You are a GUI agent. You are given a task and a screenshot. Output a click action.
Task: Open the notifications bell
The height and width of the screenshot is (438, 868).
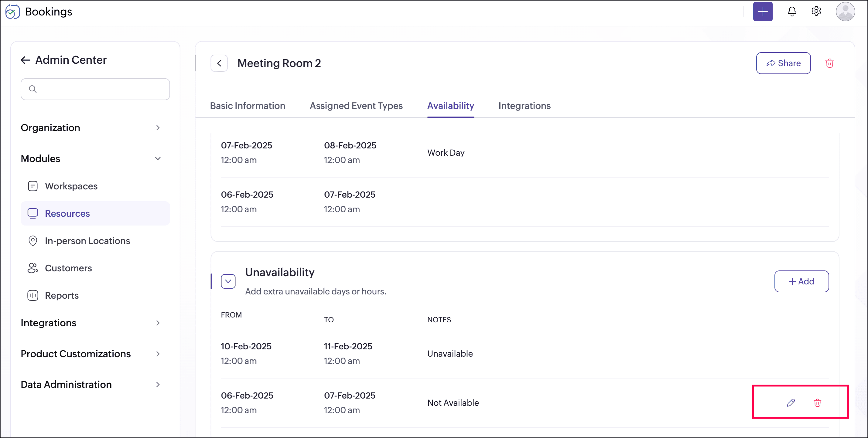coord(791,12)
